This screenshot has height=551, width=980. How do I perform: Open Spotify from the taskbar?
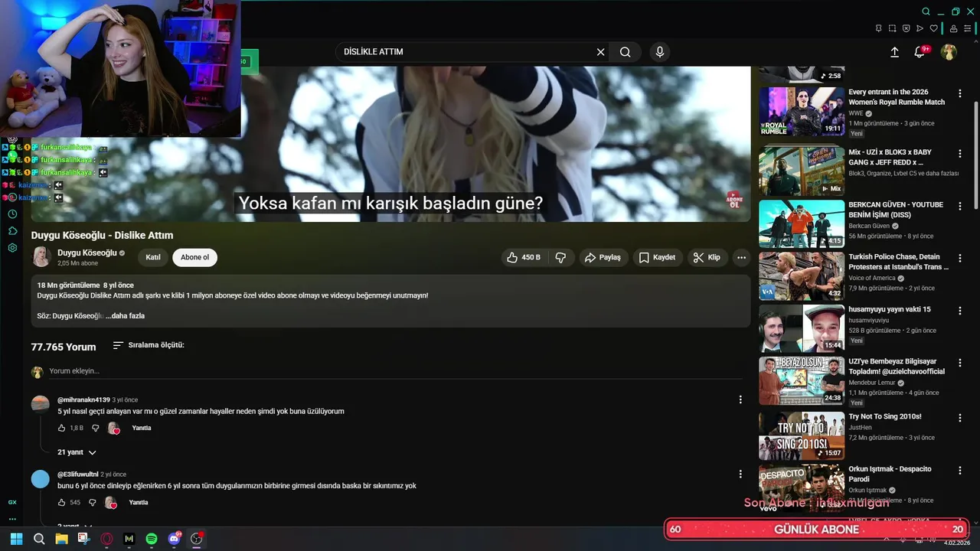(152, 539)
